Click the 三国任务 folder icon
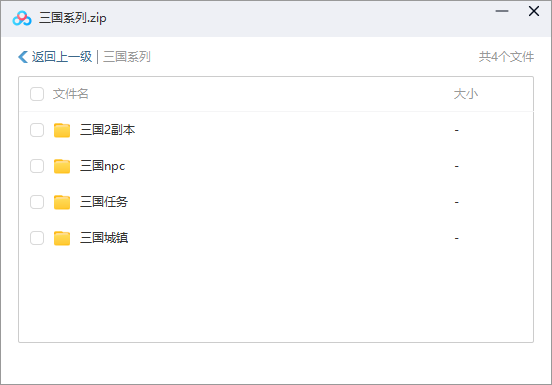The image size is (552, 385). [x=62, y=202]
